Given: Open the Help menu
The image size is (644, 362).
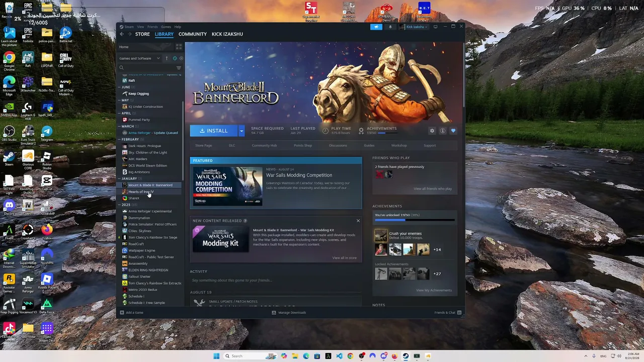Looking at the screenshot, I should coord(178,27).
